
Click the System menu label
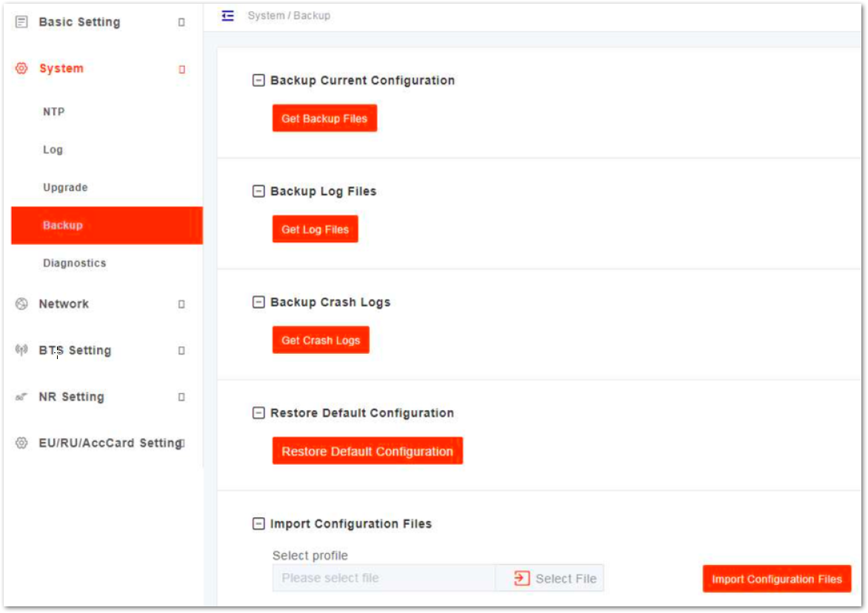click(61, 68)
